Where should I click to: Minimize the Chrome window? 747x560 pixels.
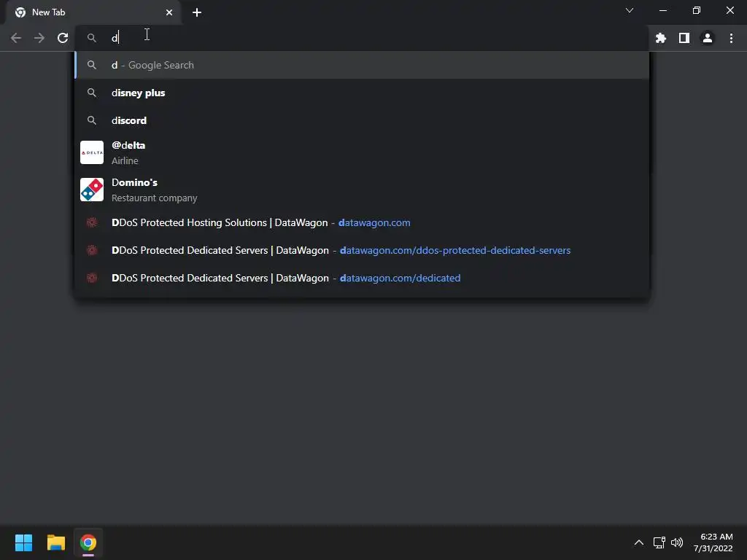tap(662, 10)
